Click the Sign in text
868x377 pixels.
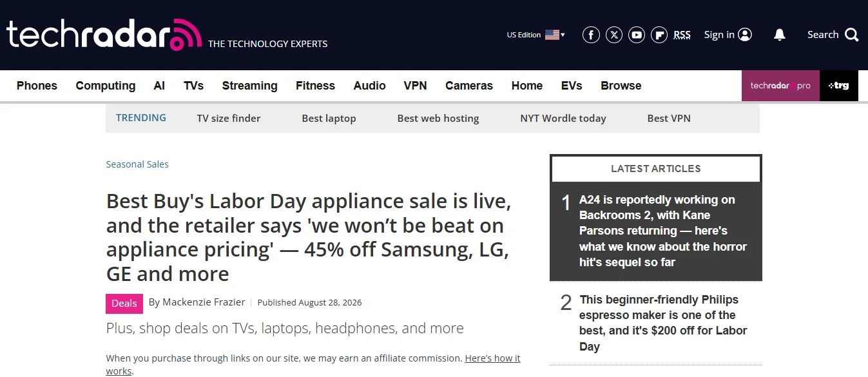(x=719, y=35)
